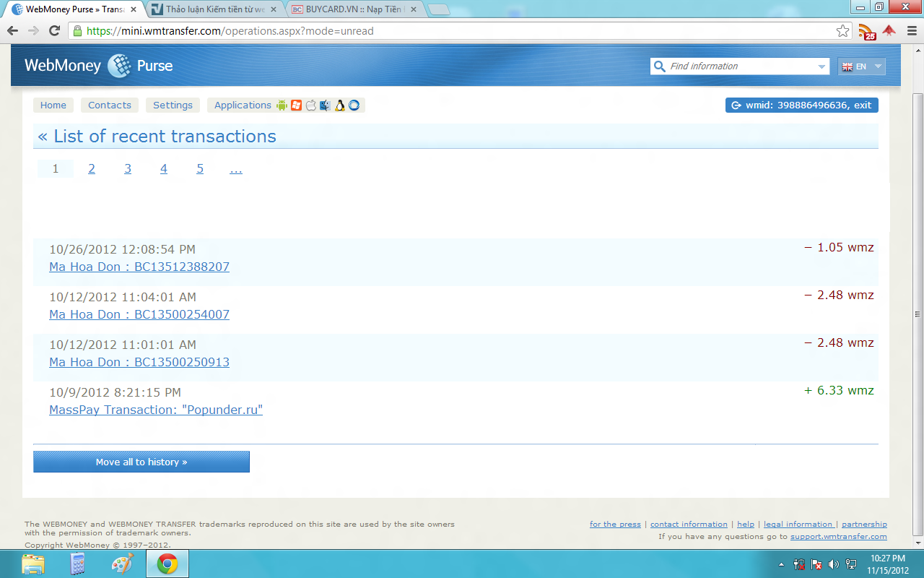
Task: Close the BUYCARD.VN tab
Action: (x=414, y=9)
